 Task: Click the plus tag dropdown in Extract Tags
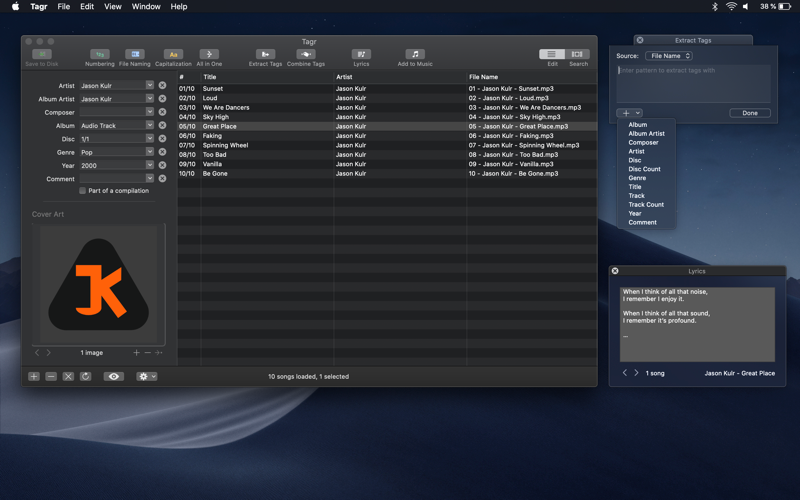[629, 113]
